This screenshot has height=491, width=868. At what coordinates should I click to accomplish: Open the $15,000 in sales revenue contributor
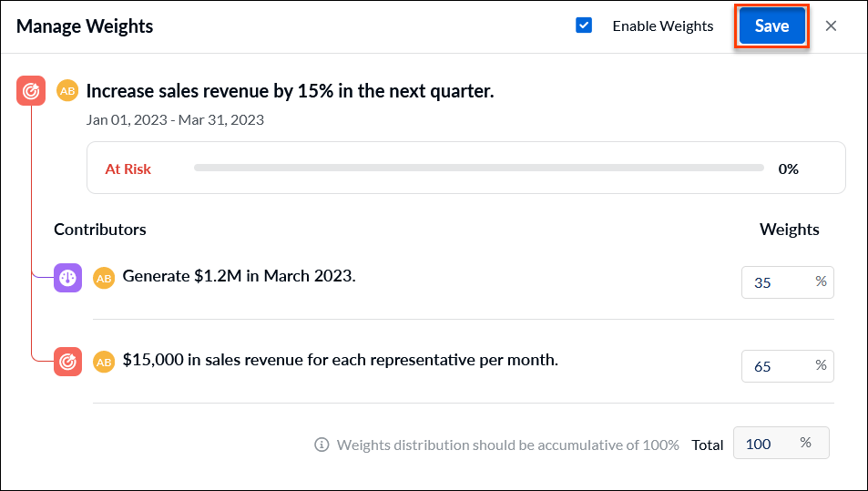pyautogui.click(x=340, y=360)
